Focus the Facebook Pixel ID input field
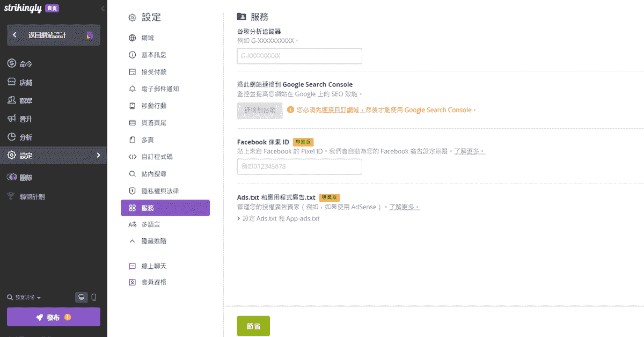 point(299,167)
